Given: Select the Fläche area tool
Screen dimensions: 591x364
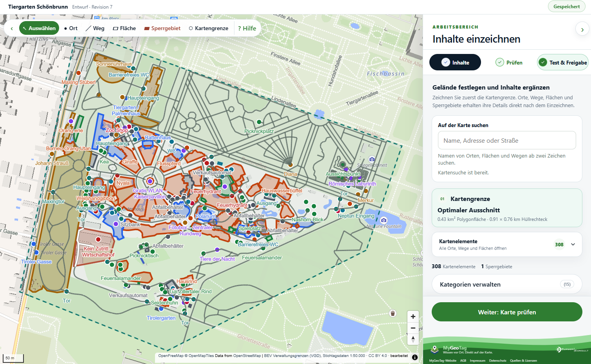Looking at the screenshot, I should (124, 28).
